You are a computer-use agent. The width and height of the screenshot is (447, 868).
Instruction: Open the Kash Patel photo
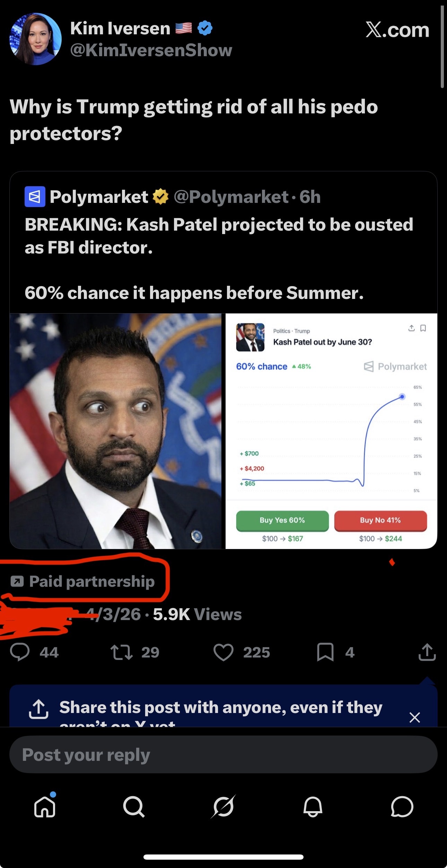[x=115, y=431]
